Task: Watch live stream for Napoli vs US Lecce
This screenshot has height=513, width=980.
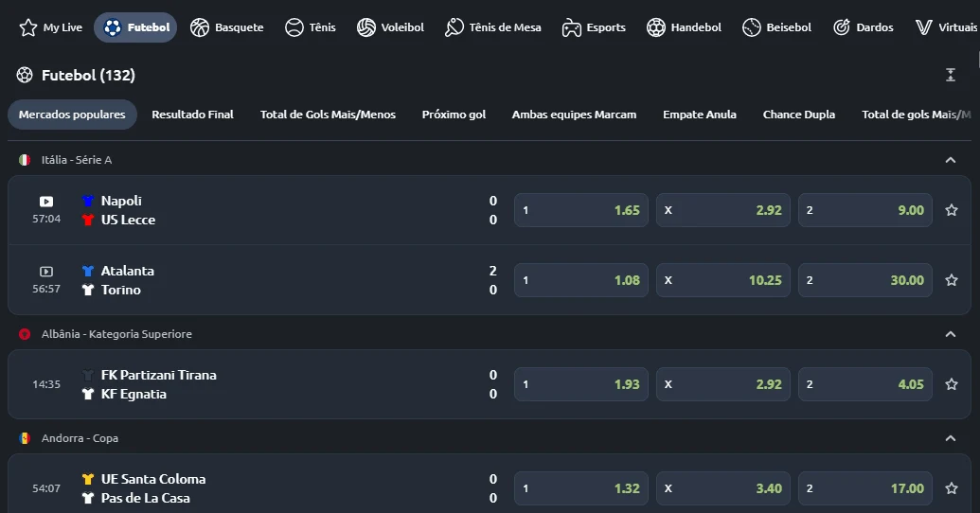Action: tap(46, 202)
